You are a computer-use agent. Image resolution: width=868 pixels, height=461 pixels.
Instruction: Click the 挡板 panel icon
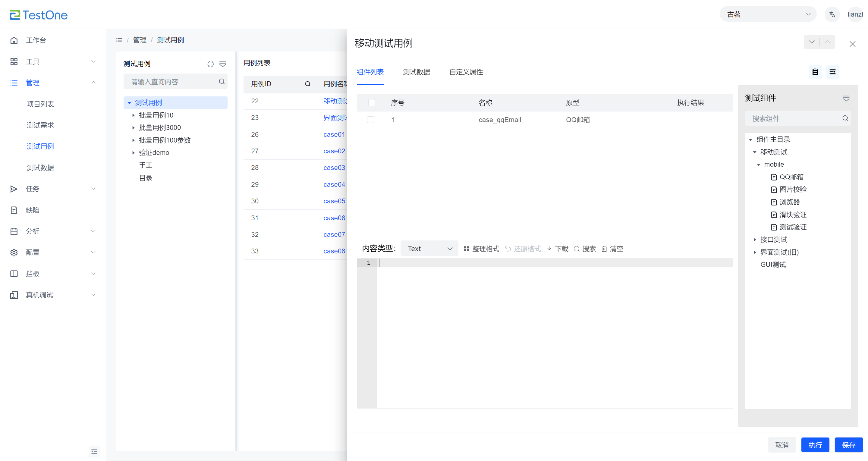pos(14,274)
